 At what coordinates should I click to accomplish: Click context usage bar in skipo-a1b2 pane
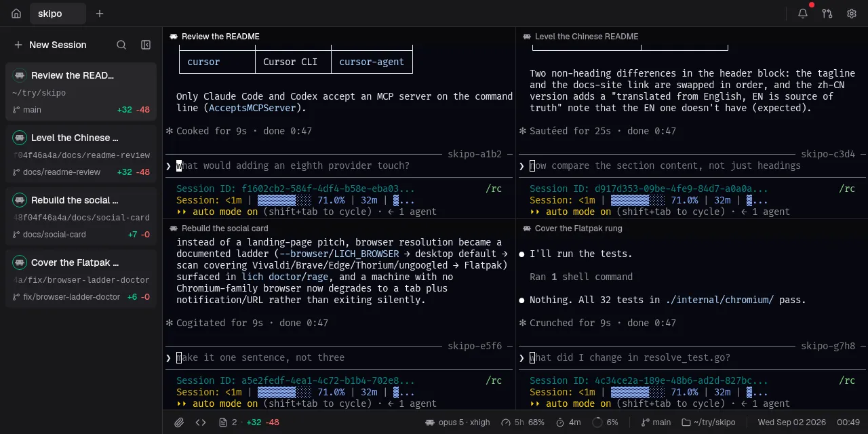coord(285,200)
